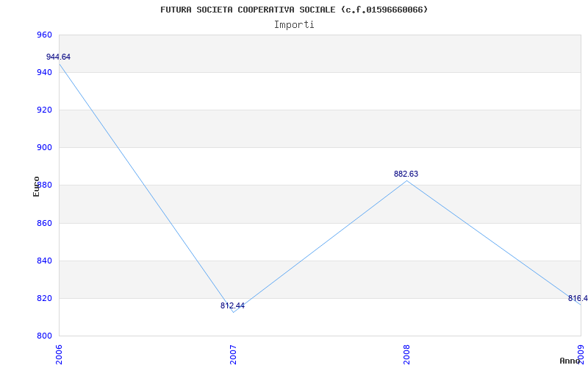The image size is (588, 368).
Task: Select the Importi subtitle text
Action: tap(294, 24)
